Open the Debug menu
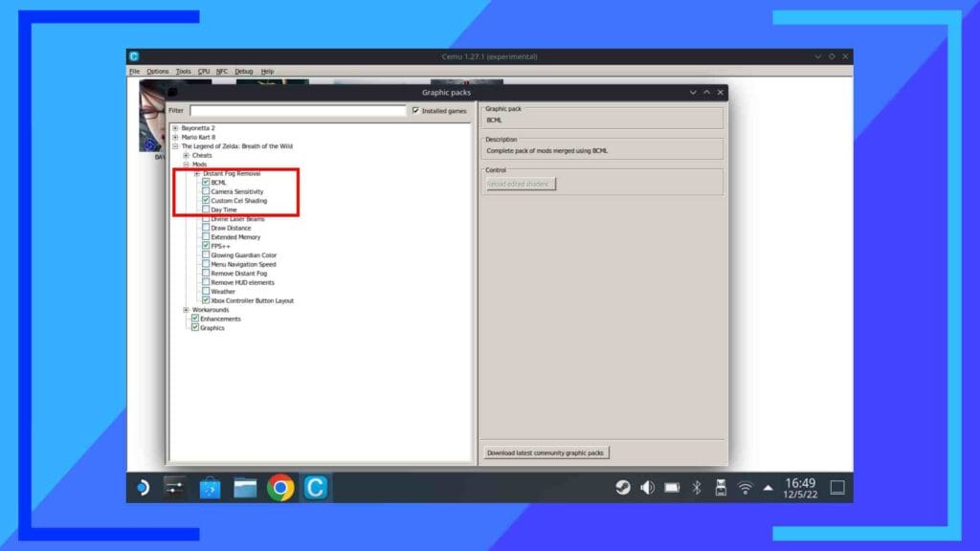This screenshot has width=980, height=551. [x=244, y=71]
